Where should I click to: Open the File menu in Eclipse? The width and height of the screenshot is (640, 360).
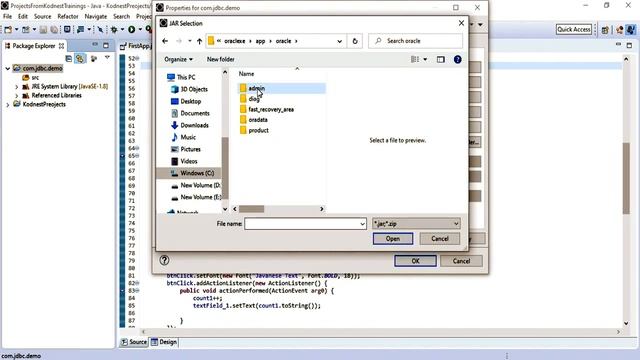coord(7,16)
